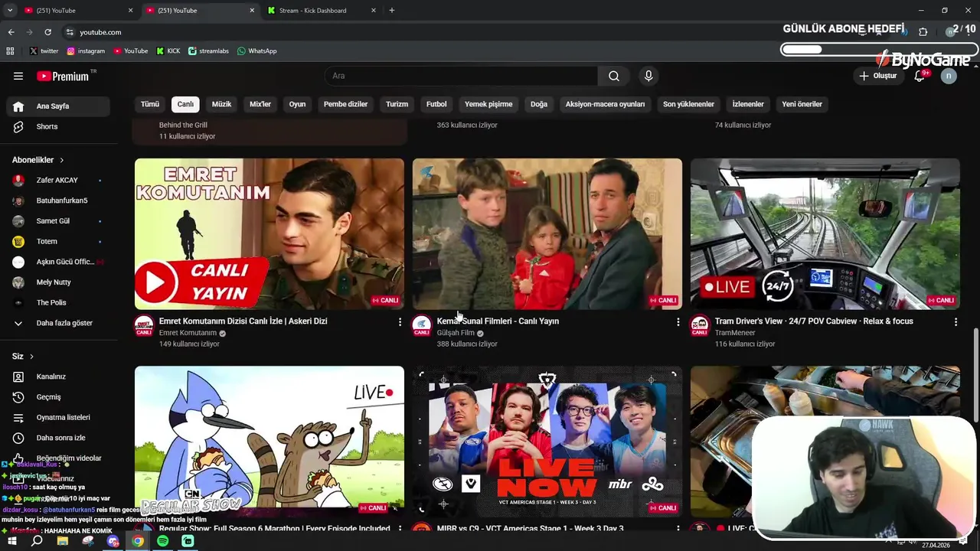The image size is (980, 551).
Task: Select the Tümü filter chip
Action: click(x=150, y=104)
